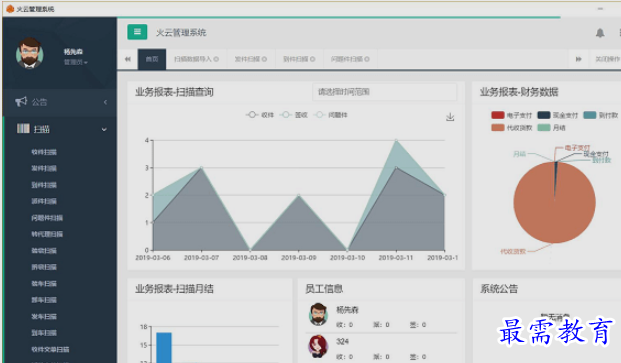The width and height of the screenshot is (621, 363).
Task: Click the 火云管理系统 logo in title bar
Action: point(10,9)
